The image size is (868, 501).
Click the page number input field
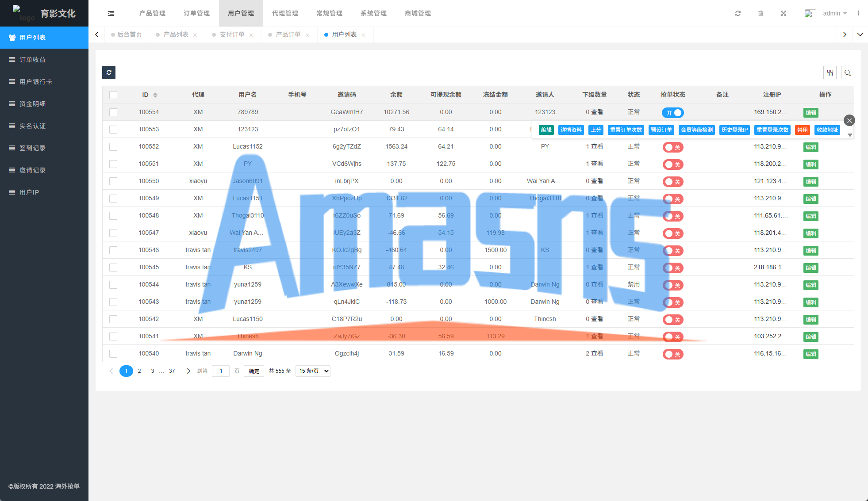pos(221,371)
